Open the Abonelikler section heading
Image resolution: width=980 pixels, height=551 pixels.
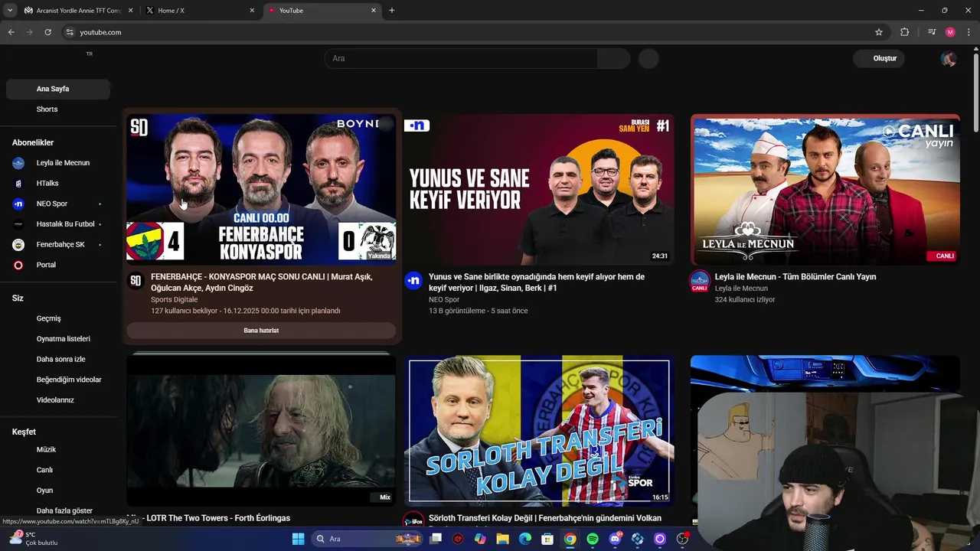tap(33, 142)
